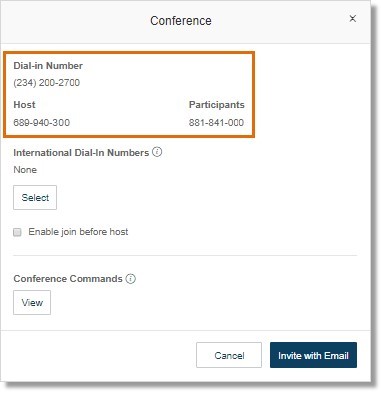The height and width of the screenshot is (393, 382).
Task: View the conference commands list
Action: [32, 303]
